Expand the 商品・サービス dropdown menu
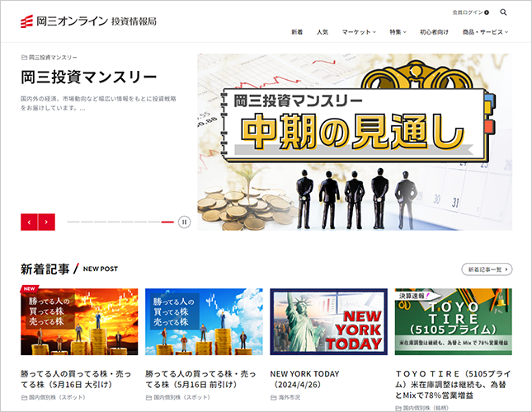The height and width of the screenshot is (412, 532). (x=485, y=32)
